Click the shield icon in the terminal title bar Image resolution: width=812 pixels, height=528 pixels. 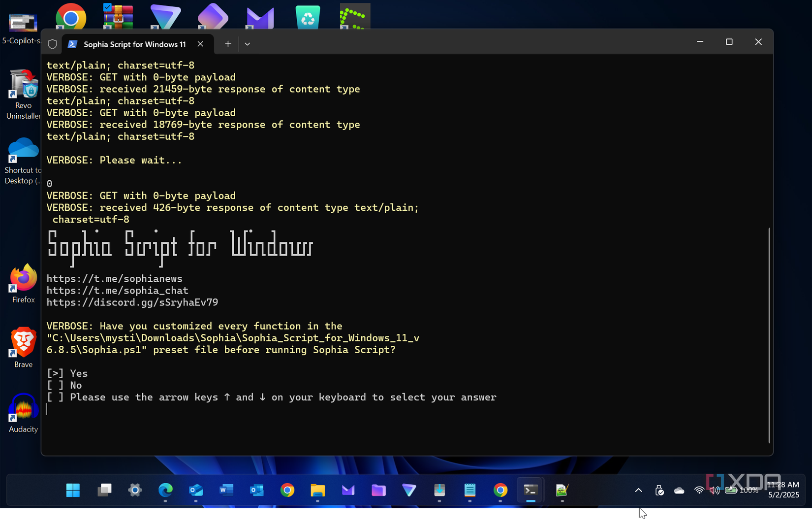point(52,44)
